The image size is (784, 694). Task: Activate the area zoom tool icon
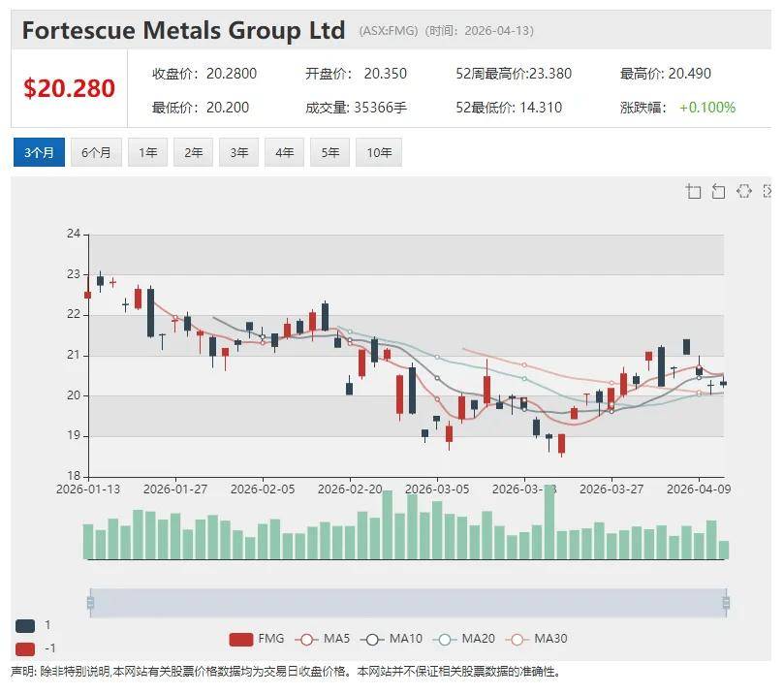(693, 191)
